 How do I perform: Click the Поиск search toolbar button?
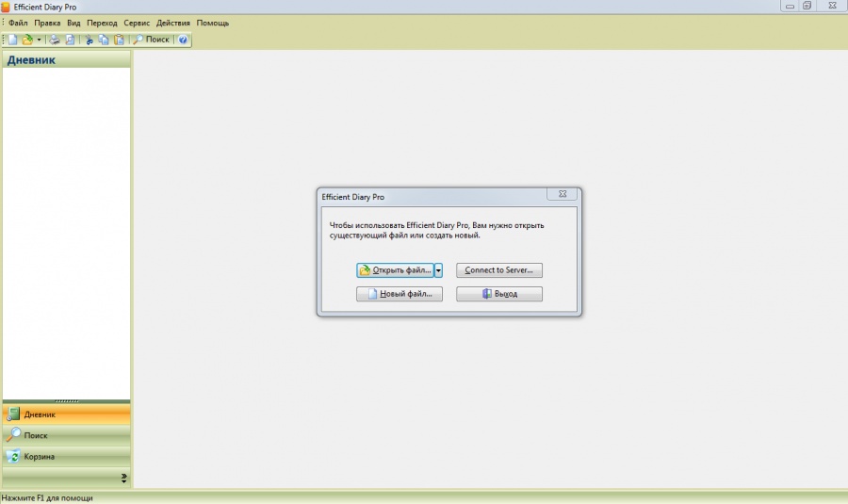coord(152,40)
